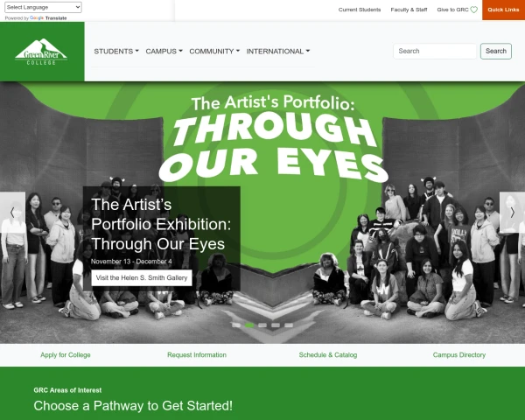
Task: Jump to the fourth carousel slide indicator
Action: tap(276, 325)
